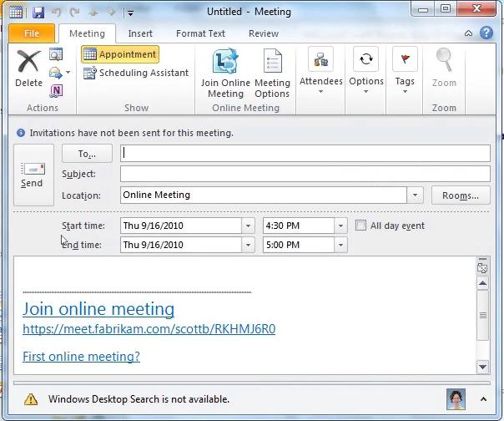The width and height of the screenshot is (504, 421).
Task: Click the info icon beside invitations message
Action: pyautogui.click(x=21, y=133)
